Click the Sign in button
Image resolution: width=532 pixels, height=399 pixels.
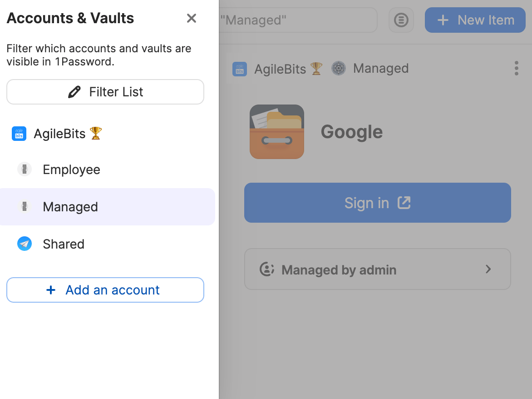(x=378, y=203)
